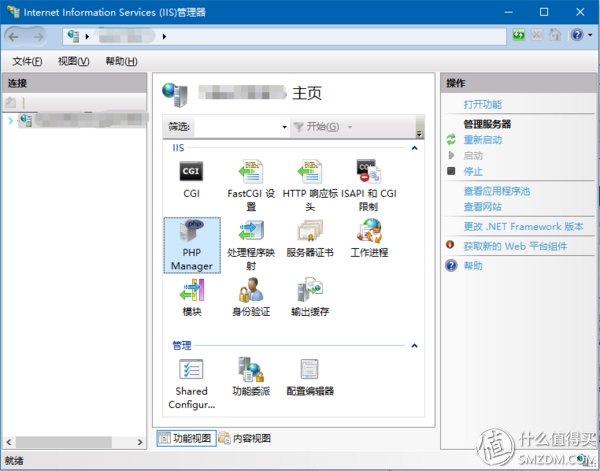Click 查看网站 link
The height and width of the screenshot is (471, 600).
[483, 207]
